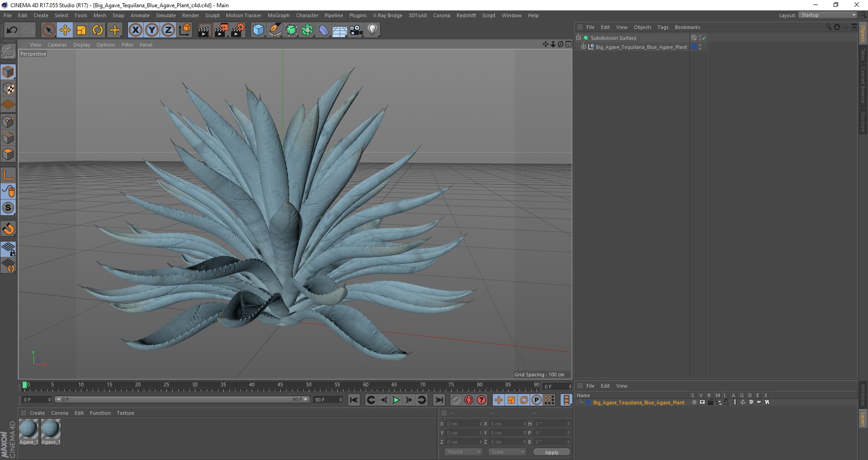The height and width of the screenshot is (460, 868).
Task: Open the MoGraph menu
Action: click(x=278, y=15)
